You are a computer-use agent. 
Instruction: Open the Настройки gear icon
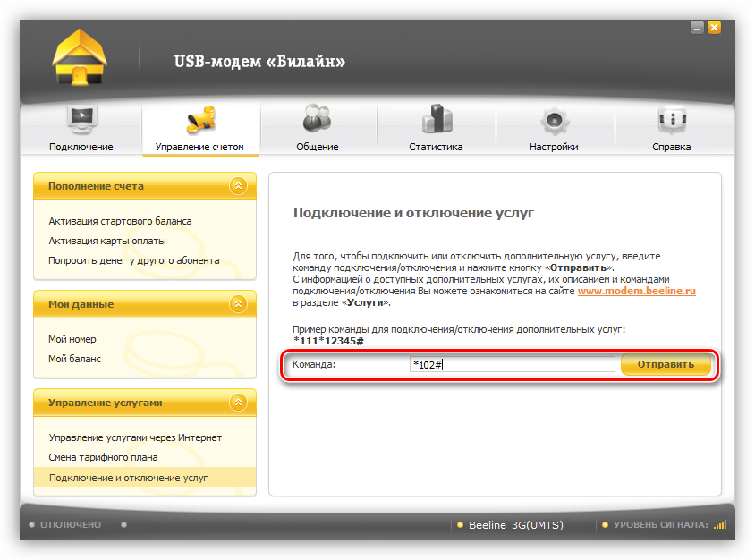pos(554,120)
